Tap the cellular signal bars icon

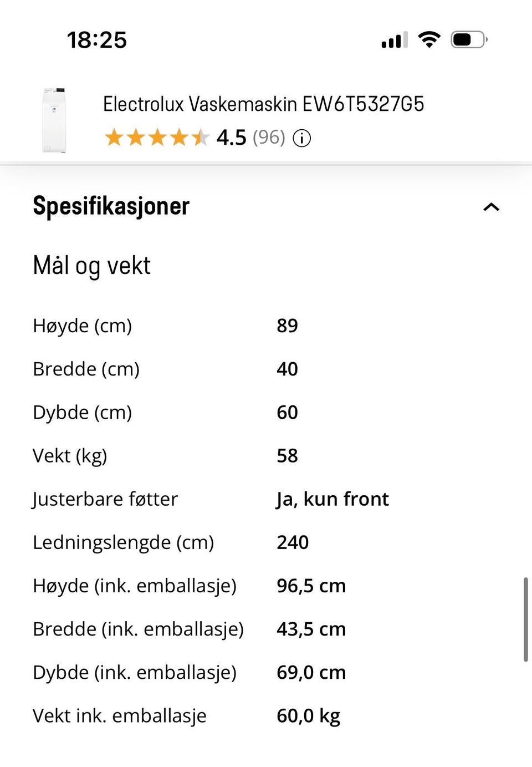395,40
